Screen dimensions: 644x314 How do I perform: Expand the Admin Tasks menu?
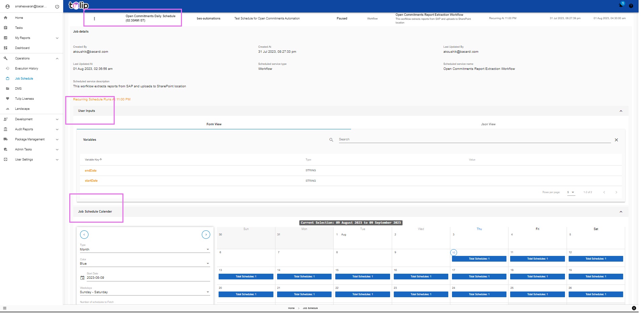tap(57, 149)
